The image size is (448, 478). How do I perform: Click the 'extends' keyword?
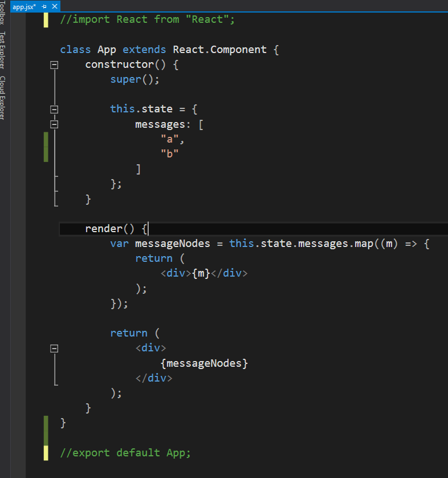tap(144, 50)
